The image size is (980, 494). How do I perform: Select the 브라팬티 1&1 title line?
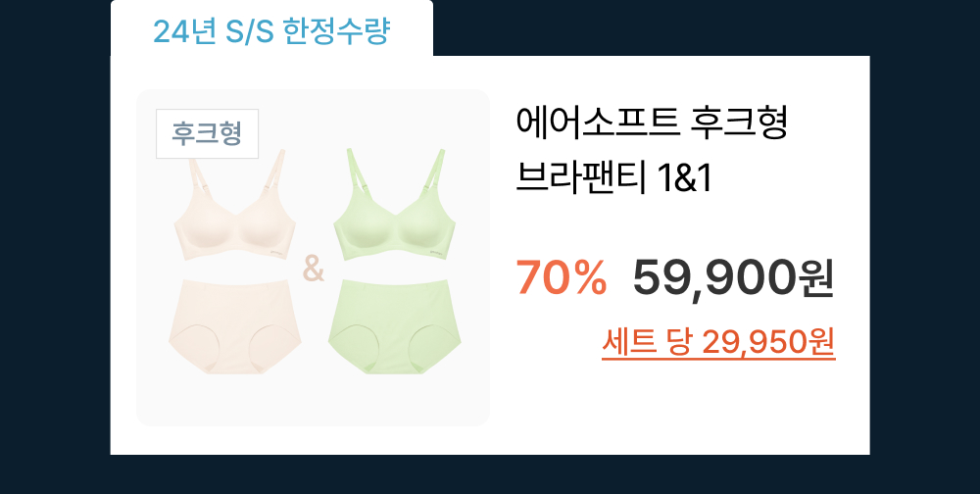(x=613, y=178)
